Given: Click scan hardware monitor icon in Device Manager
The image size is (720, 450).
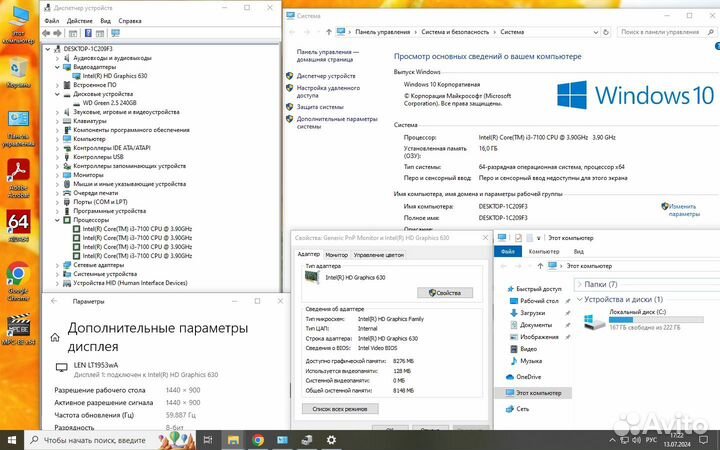Looking at the screenshot, I should 115,33.
